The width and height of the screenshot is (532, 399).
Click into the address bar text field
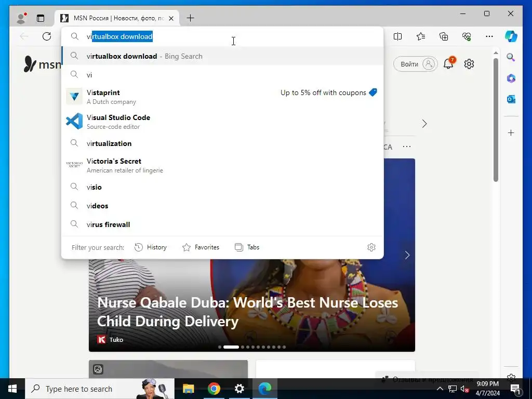(x=222, y=36)
